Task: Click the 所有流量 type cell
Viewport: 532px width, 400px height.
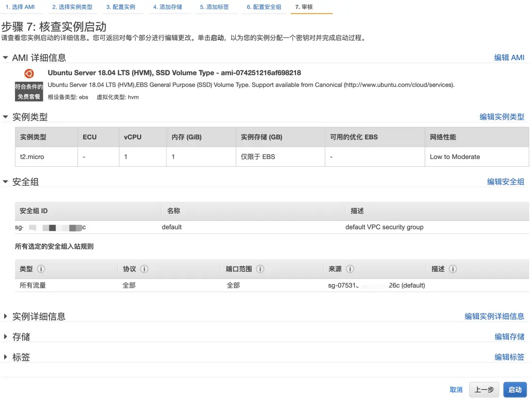Action: 32,285
